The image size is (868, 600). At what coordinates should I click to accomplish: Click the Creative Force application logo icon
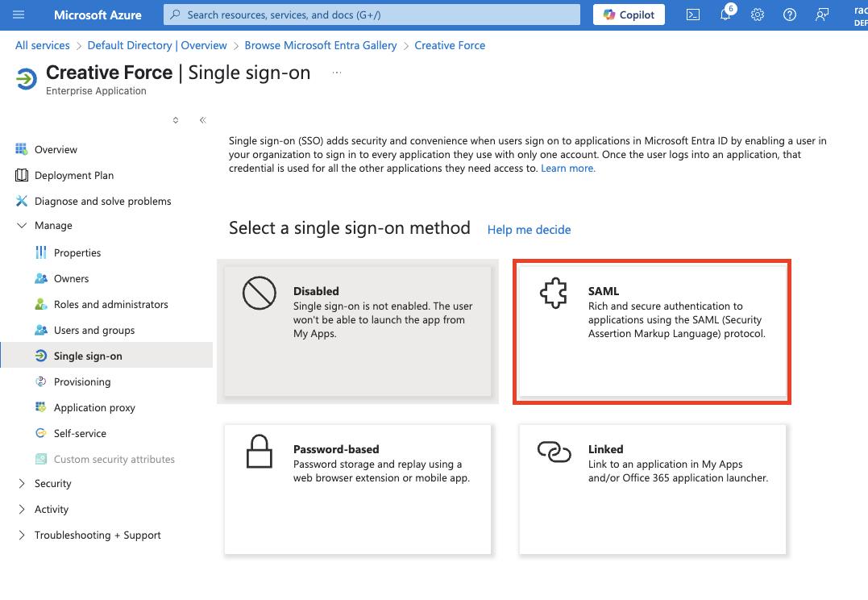(x=26, y=79)
